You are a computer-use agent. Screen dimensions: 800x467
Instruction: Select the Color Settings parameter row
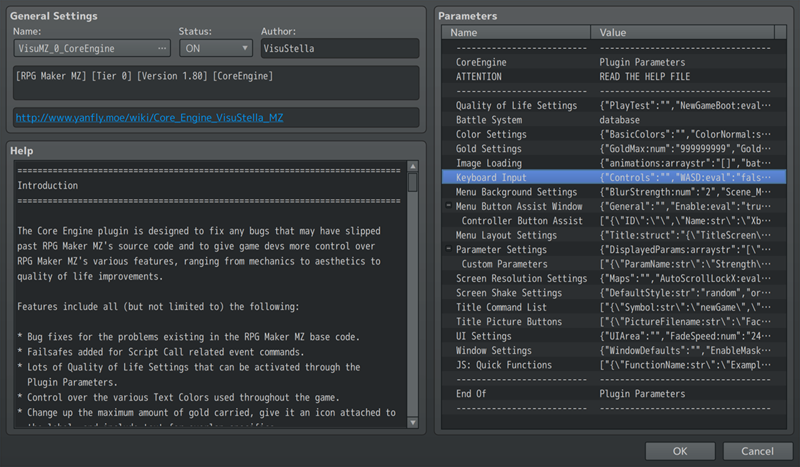[x=491, y=134]
